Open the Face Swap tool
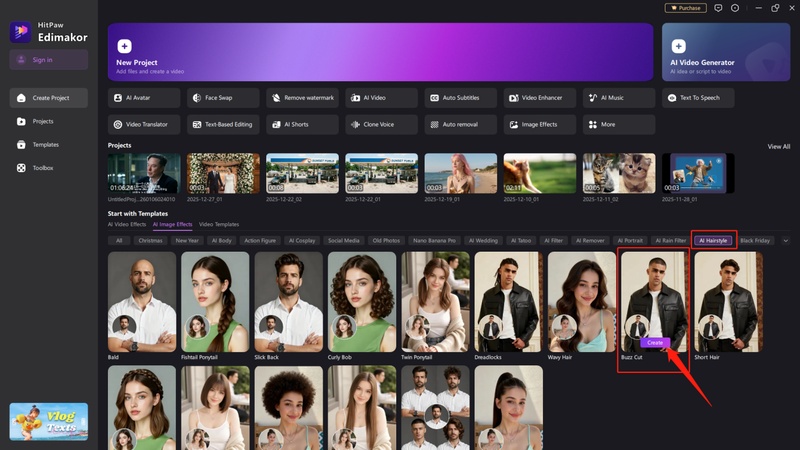Image resolution: width=800 pixels, height=450 pixels. pos(222,98)
